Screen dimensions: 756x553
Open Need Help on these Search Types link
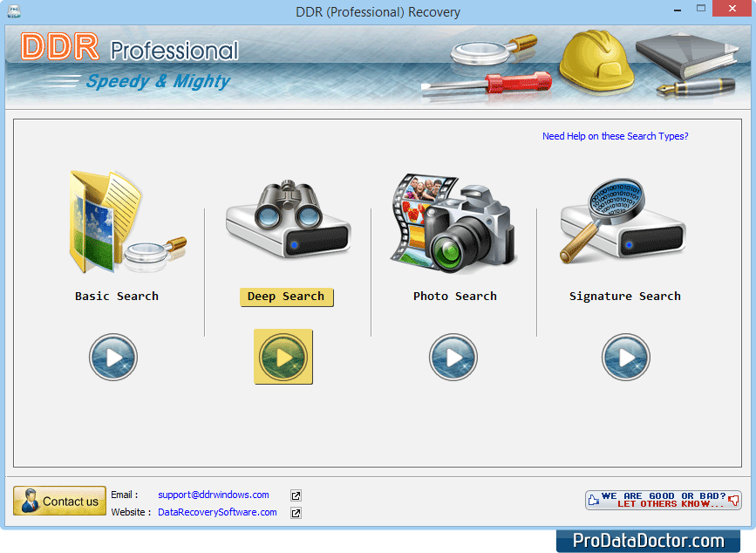616,136
